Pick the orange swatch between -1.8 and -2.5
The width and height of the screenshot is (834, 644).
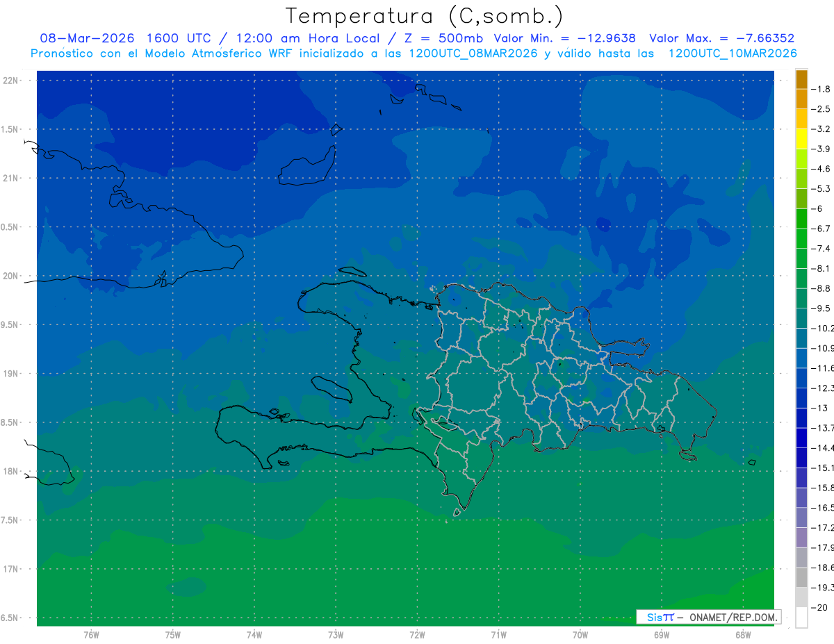coord(801,99)
